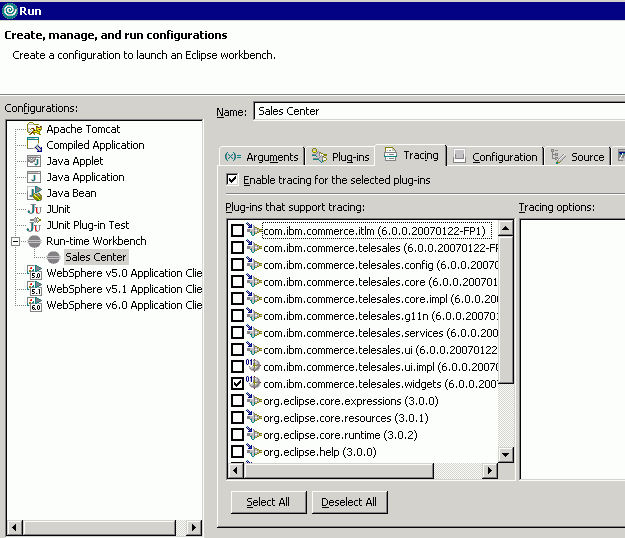
Task: Click the JUnit Plug-in Test icon
Action: (34, 225)
